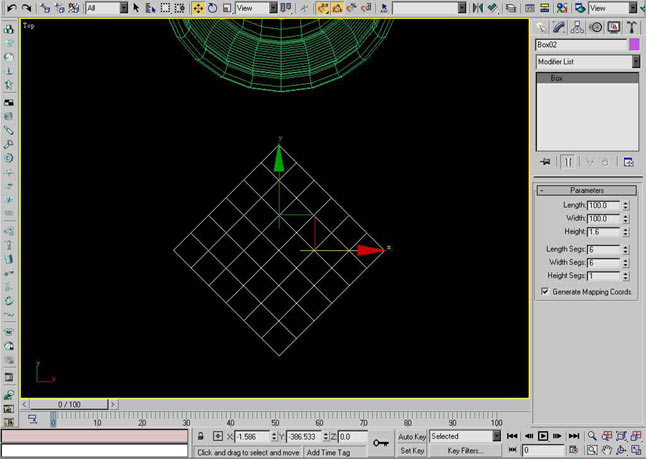Open the Selection Filter 'All' dropdown

(107, 8)
